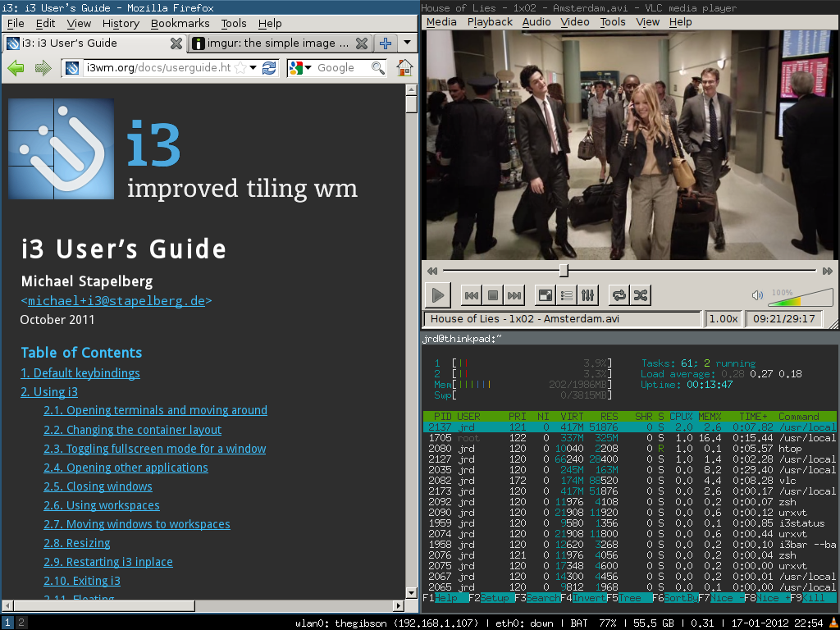
Task: Follow the Moving windows to workspaces link
Action: 137,524
